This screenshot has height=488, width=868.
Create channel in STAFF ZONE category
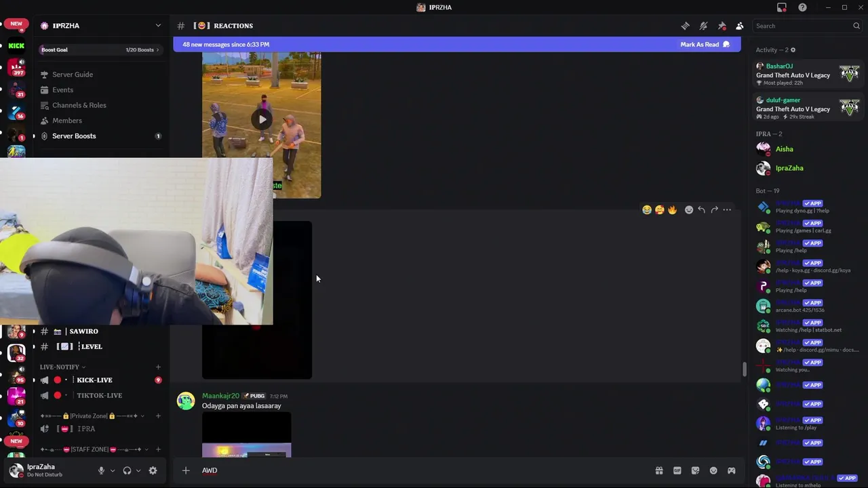(158, 449)
